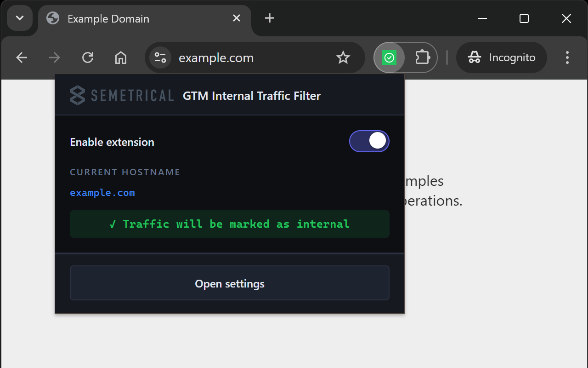Viewport: 588px width, 368px height.
Task: Bookmark this tab with the star icon
Action: [343, 57]
